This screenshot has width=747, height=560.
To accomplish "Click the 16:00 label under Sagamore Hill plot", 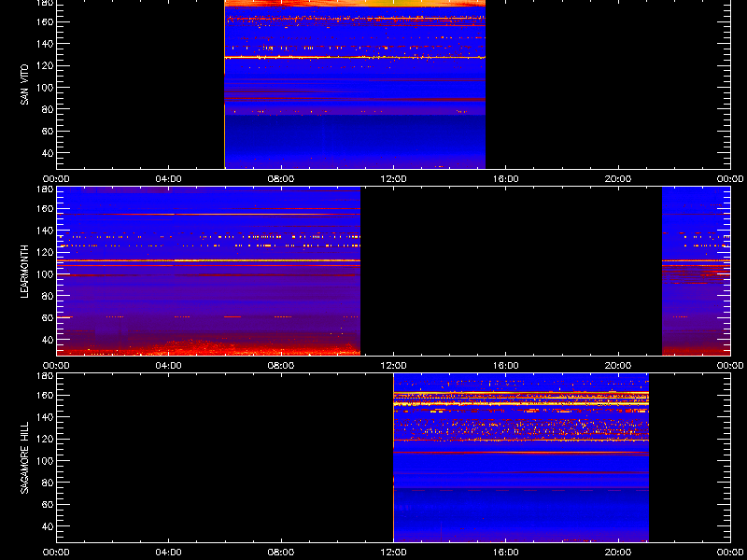I will 506,553.
